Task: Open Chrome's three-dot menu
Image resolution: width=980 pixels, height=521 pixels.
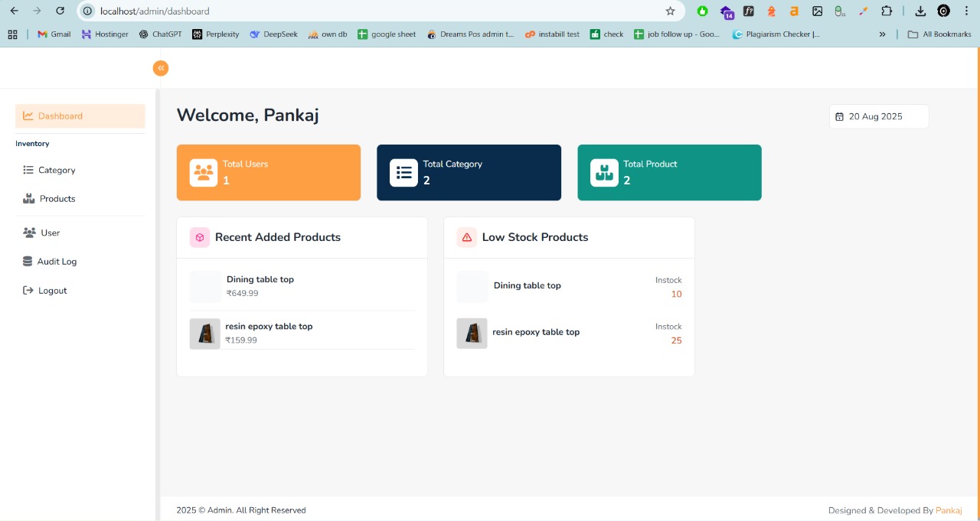Action: [965, 11]
